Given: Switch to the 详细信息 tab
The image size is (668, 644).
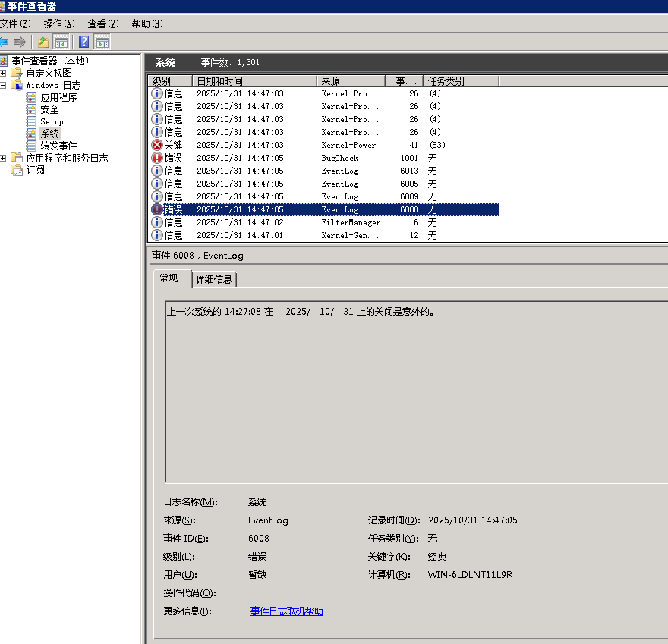Looking at the screenshot, I should tap(215, 279).
